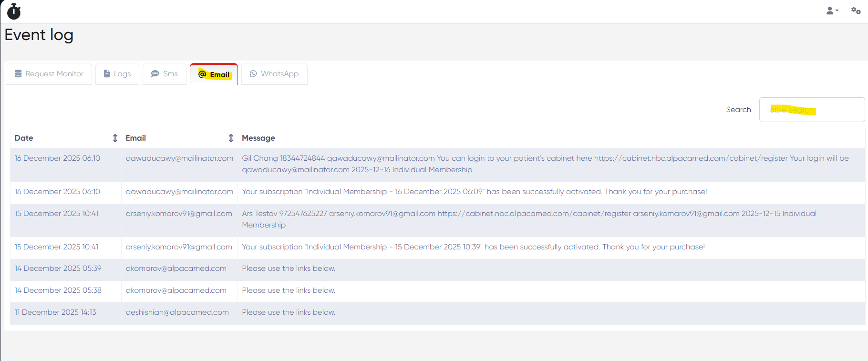Open the Logs tab

[117, 74]
